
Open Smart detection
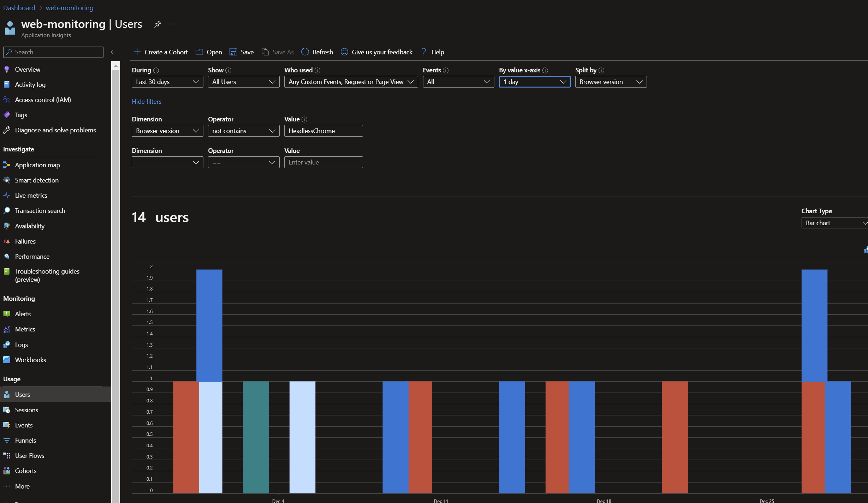(37, 180)
